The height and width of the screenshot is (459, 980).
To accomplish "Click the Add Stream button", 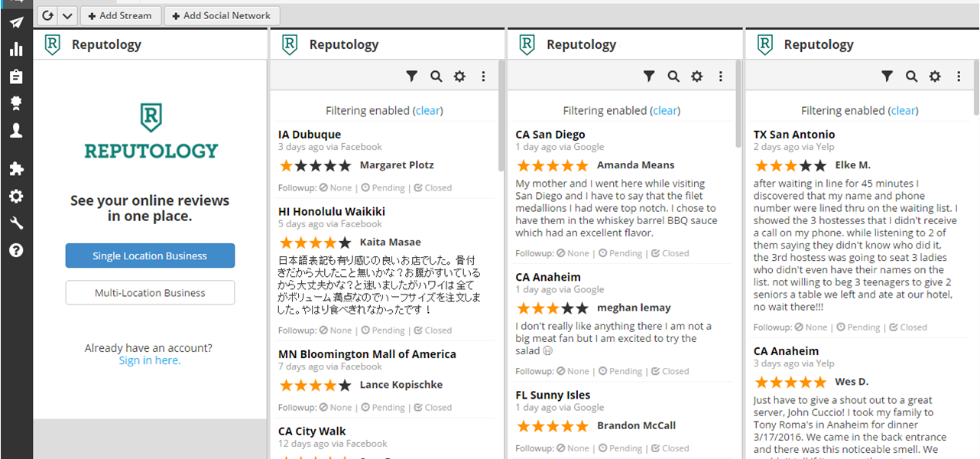I will pyautogui.click(x=120, y=15).
